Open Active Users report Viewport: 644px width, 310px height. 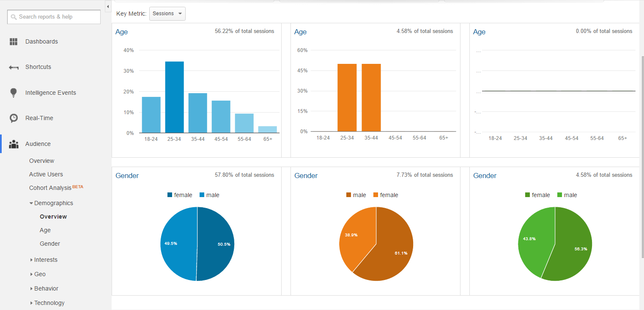pos(46,174)
